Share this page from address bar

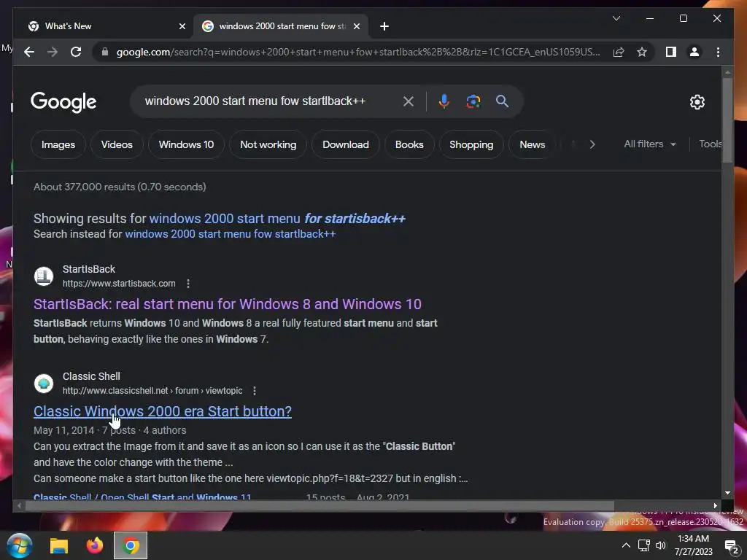pos(619,52)
